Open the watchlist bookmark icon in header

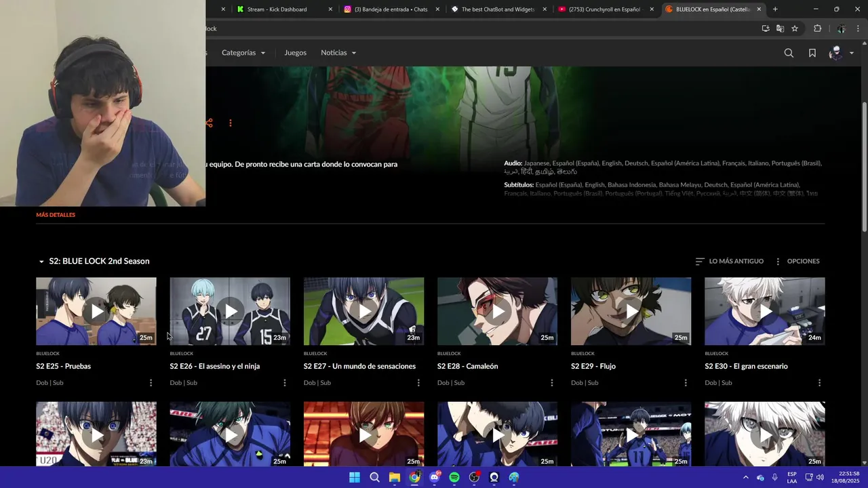coord(812,53)
